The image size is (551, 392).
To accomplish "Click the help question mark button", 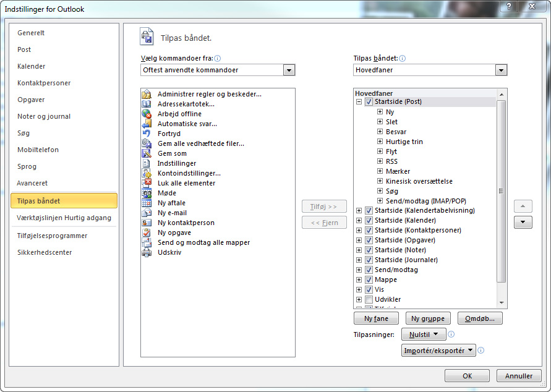I will click(x=509, y=6).
